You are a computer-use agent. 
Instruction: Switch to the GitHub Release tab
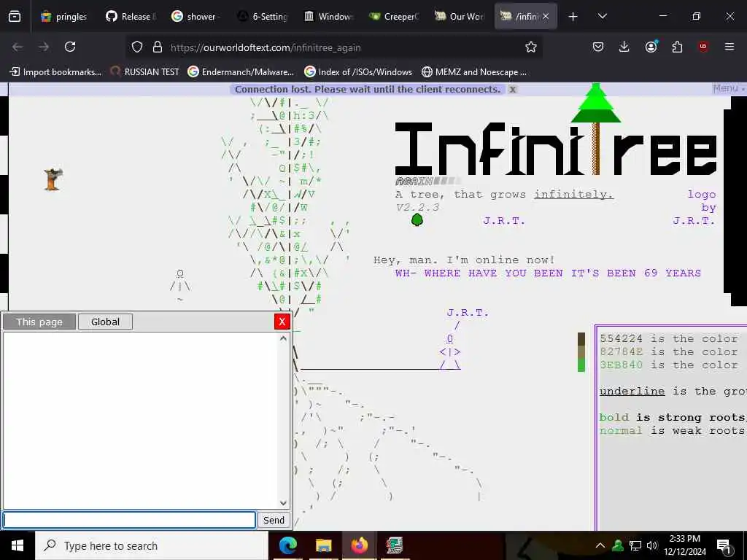click(x=131, y=17)
